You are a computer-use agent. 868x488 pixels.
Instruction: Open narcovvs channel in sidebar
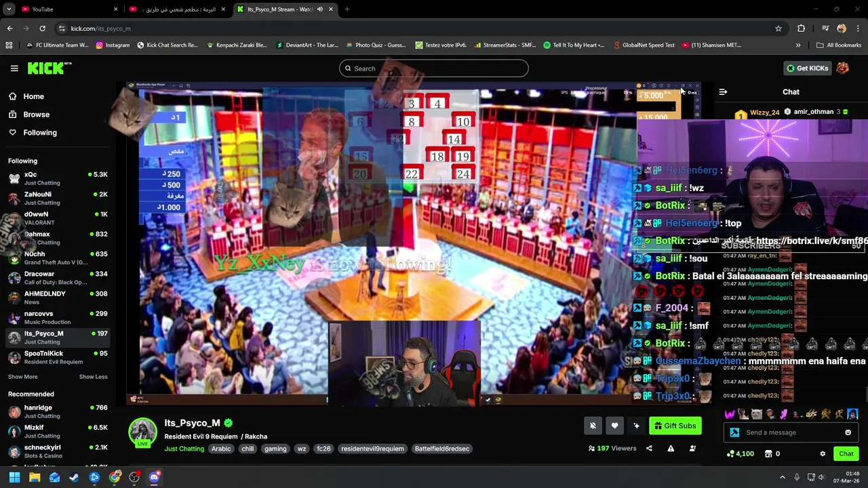coord(58,317)
